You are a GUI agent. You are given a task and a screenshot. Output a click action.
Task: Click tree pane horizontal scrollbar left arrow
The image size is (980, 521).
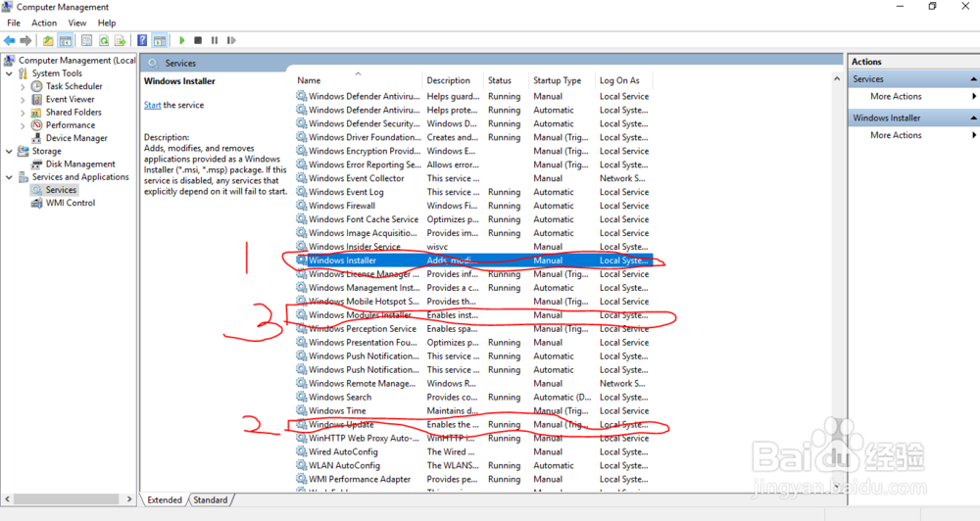(x=8, y=499)
